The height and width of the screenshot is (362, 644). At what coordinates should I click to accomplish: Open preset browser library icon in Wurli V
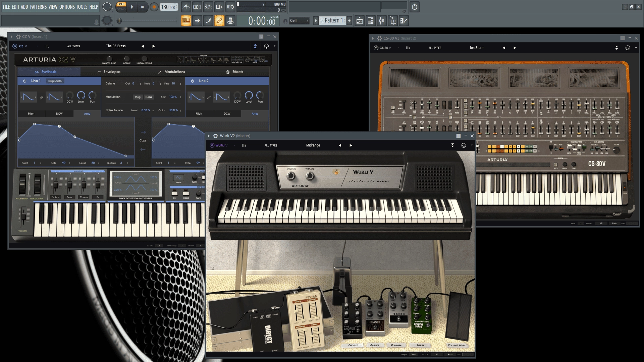coord(244,145)
